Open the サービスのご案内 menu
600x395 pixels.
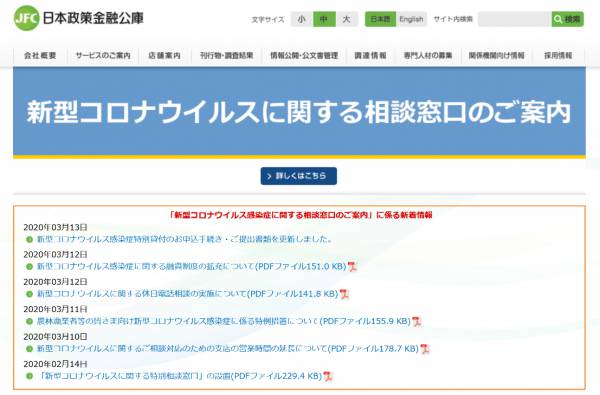103,55
